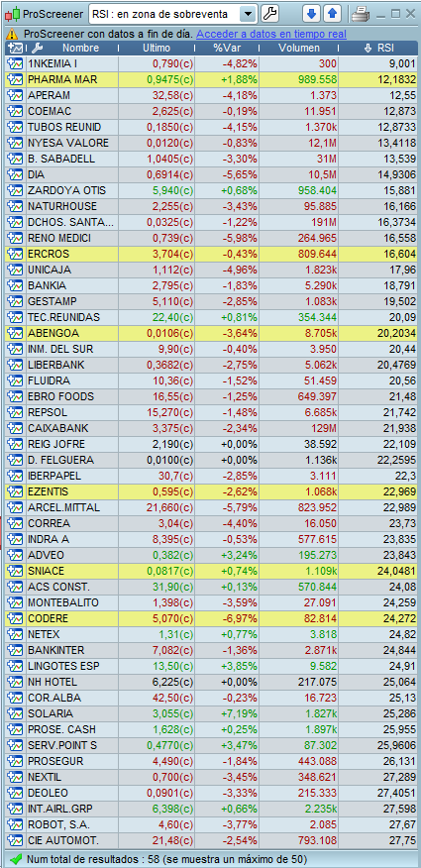Click the dropdown arrow beside screener name
The image size is (421, 868).
pos(249,14)
